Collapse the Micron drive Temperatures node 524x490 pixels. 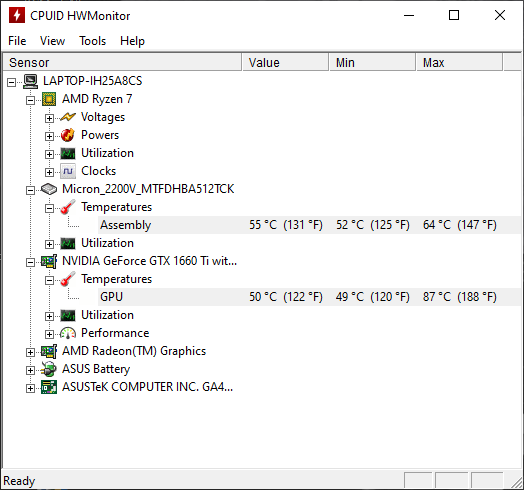click(x=49, y=208)
